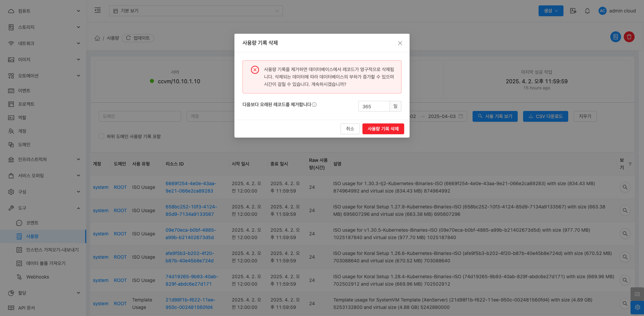Screen dimensions: 644x316
Task: Expand the 할당 sidebar section
Action: click(x=43, y=293)
